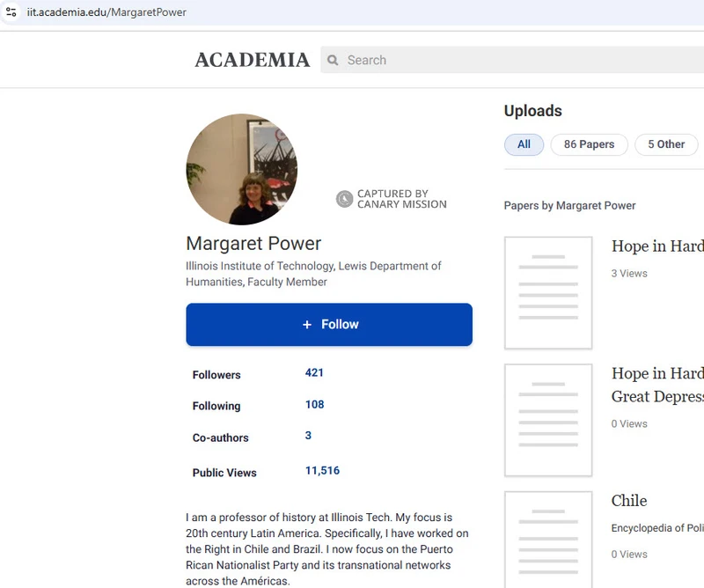Click the plus icon on Follow button

307,325
